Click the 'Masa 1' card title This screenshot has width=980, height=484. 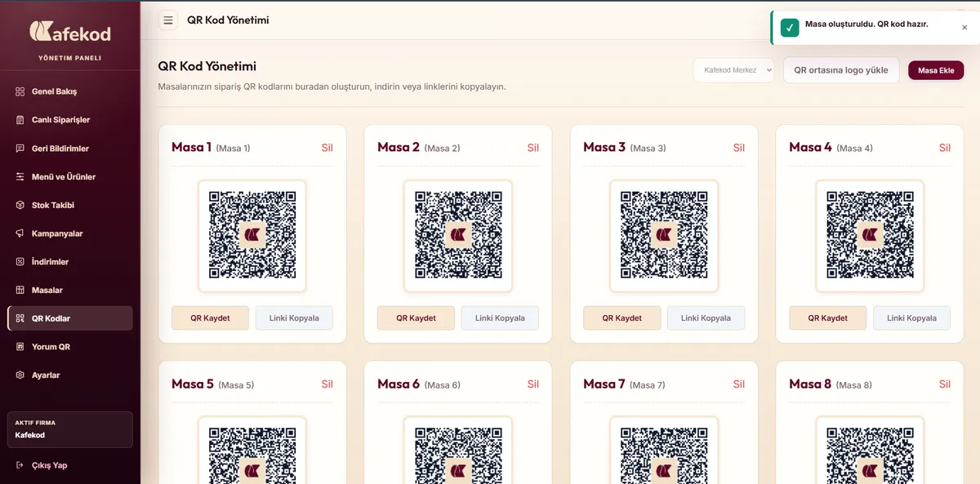tap(191, 147)
